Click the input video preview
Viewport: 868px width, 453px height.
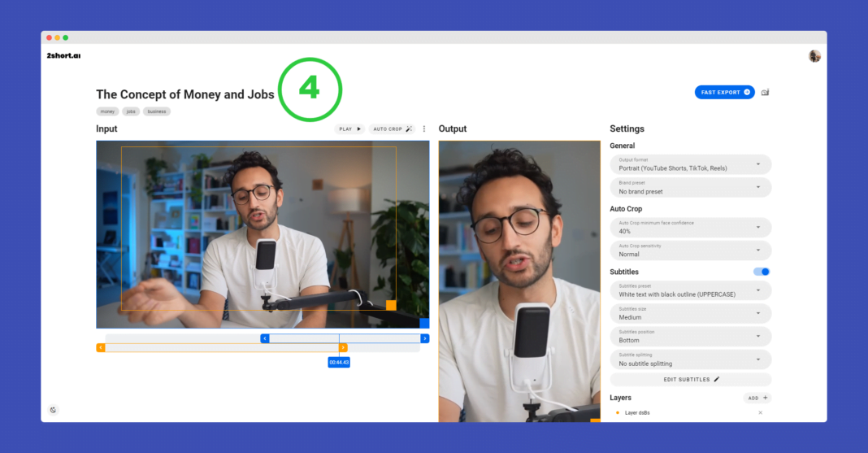coord(263,234)
